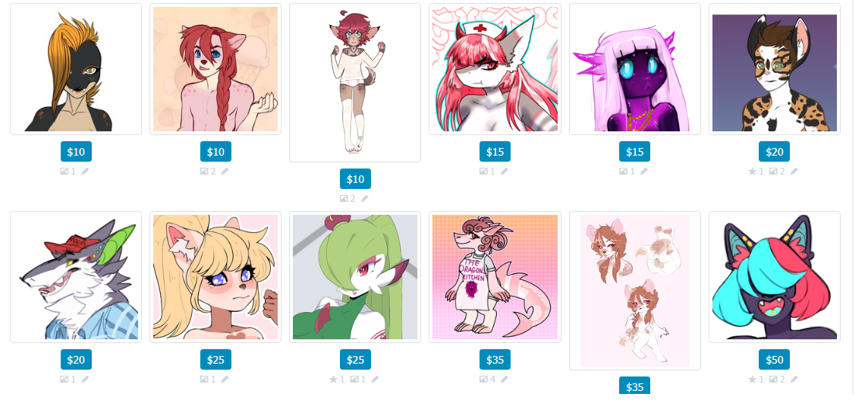
Task: Click image icon under blonde ponytail character
Action: coord(204,379)
